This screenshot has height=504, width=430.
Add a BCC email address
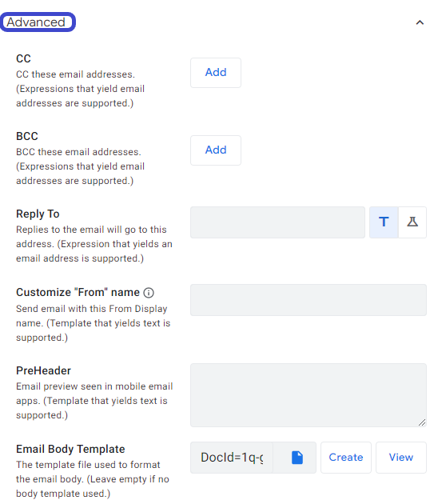pyautogui.click(x=216, y=150)
